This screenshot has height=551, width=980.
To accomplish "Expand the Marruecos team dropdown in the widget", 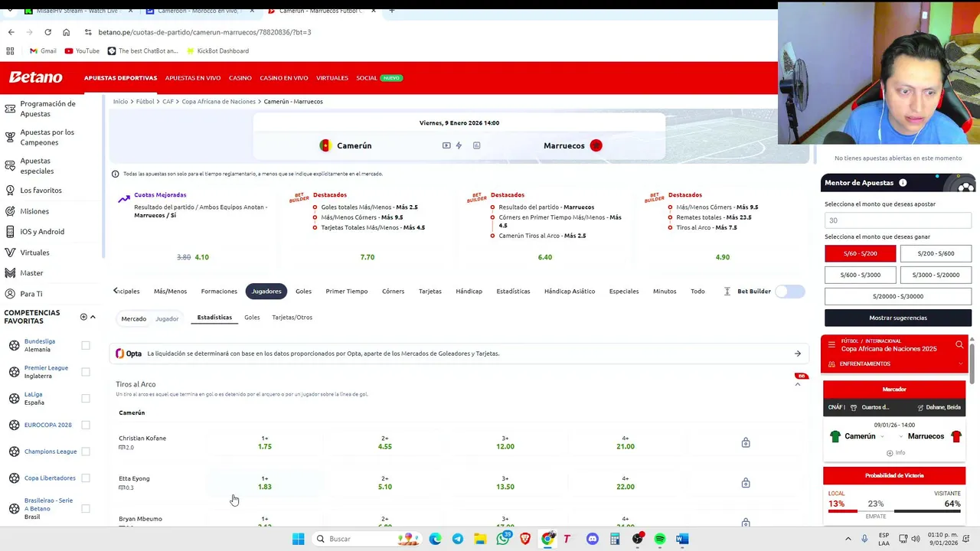I will tap(901, 437).
